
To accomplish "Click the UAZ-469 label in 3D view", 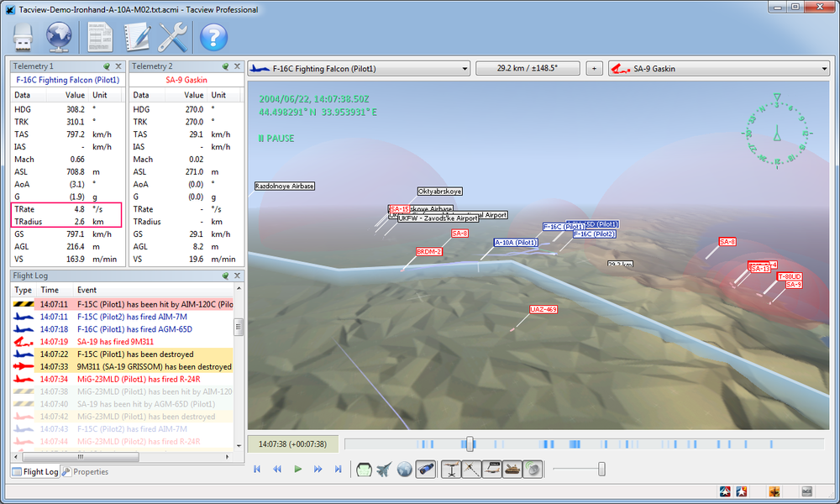I will (x=543, y=310).
